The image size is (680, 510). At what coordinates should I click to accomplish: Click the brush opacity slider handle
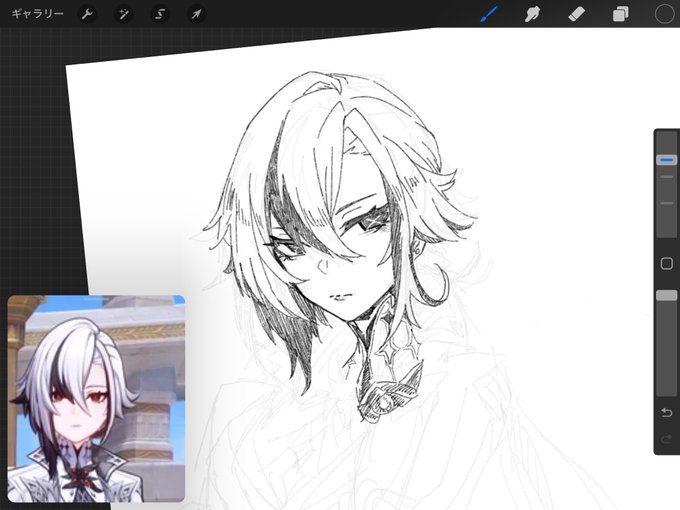coord(667,295)
